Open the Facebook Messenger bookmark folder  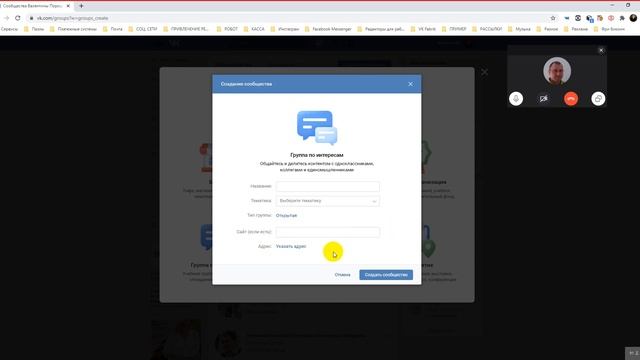pyautogui.click(x=328, y=29)
